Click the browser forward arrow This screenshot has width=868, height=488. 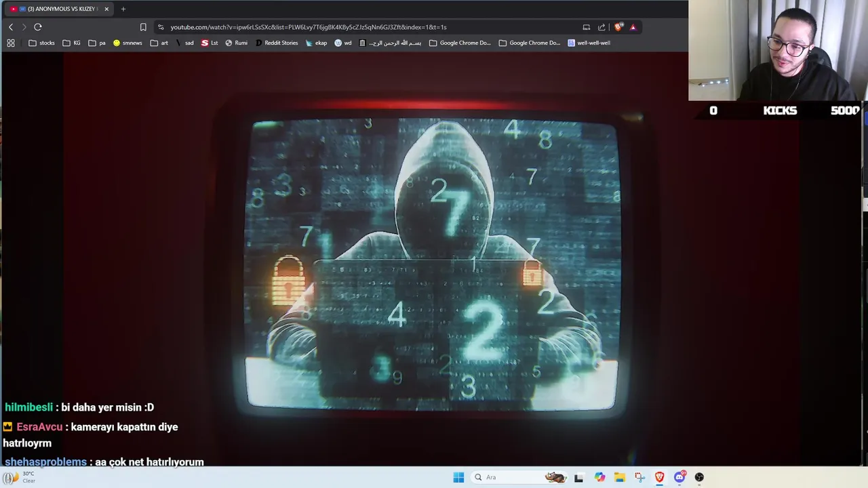click(24, 27)
